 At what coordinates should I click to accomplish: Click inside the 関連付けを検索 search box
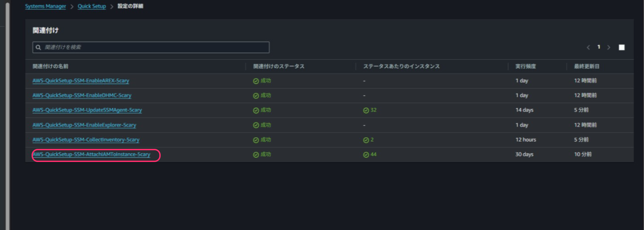coord(150,47)
